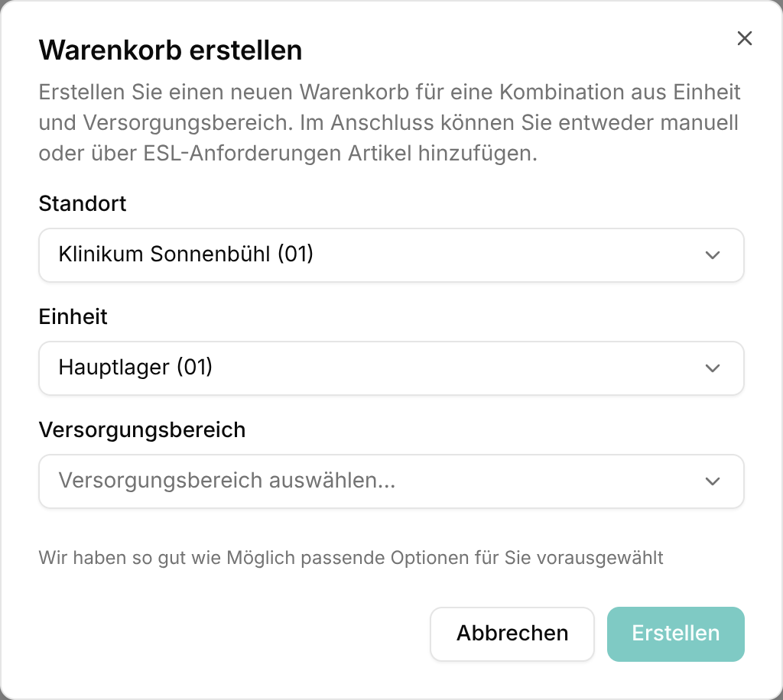Click the dialog title Warenkorb erstellen
The image size is (783, 700).
click(x=170, y=50)
